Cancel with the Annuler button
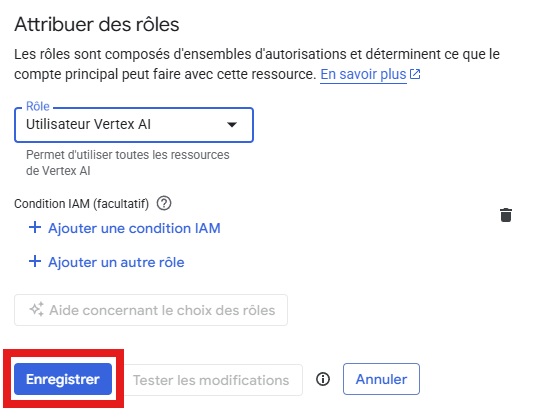The image size is (535, 420). click(381, 379)
